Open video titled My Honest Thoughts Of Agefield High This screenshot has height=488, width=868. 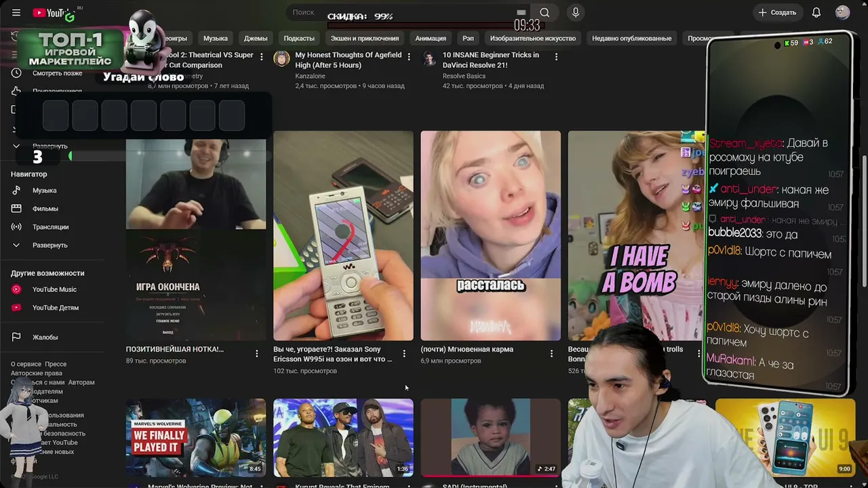click(x=349, y=60)
